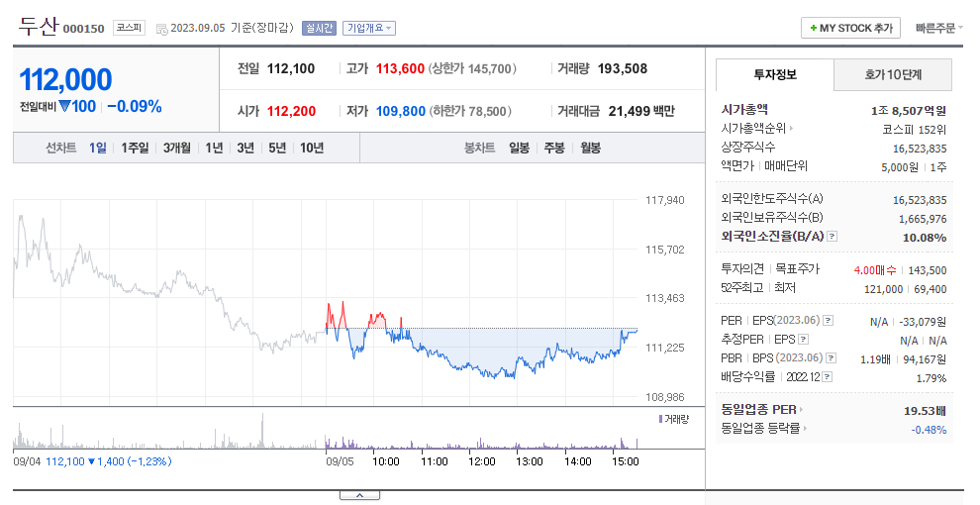Image resolution: width=980 pixels, height=505 pixels.
Task: Show the 월봉 candlestick chart
Action: (590, 149)
